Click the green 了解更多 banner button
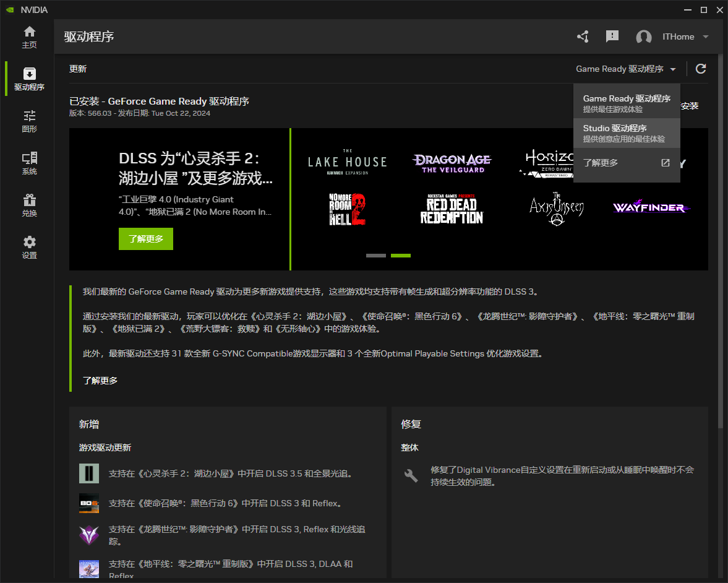The image size is (728, 583). tap(145, 239)
